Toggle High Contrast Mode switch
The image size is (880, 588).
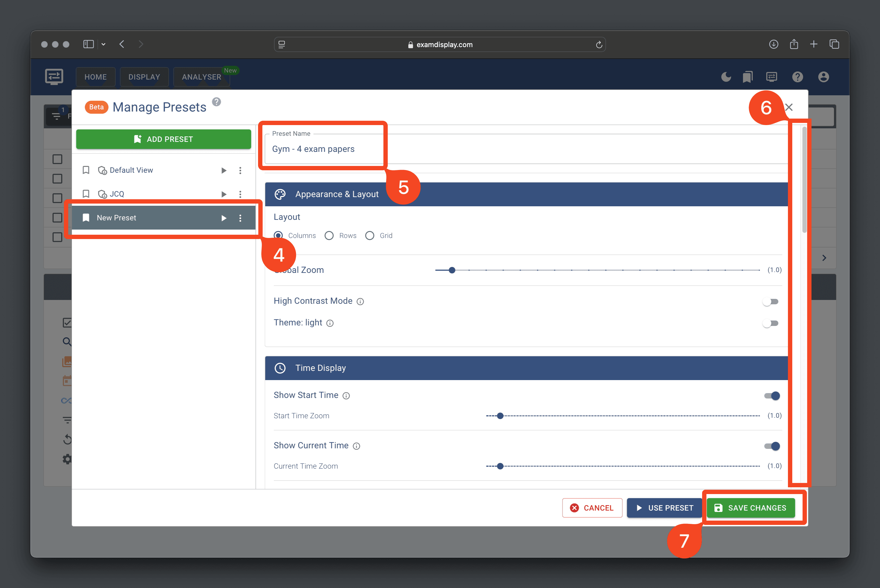tap(770, 302)
